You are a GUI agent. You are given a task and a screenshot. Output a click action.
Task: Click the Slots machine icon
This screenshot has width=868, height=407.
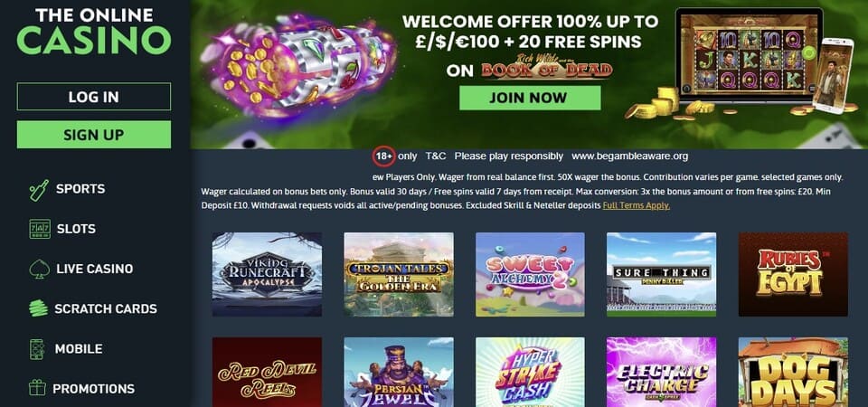40,229
